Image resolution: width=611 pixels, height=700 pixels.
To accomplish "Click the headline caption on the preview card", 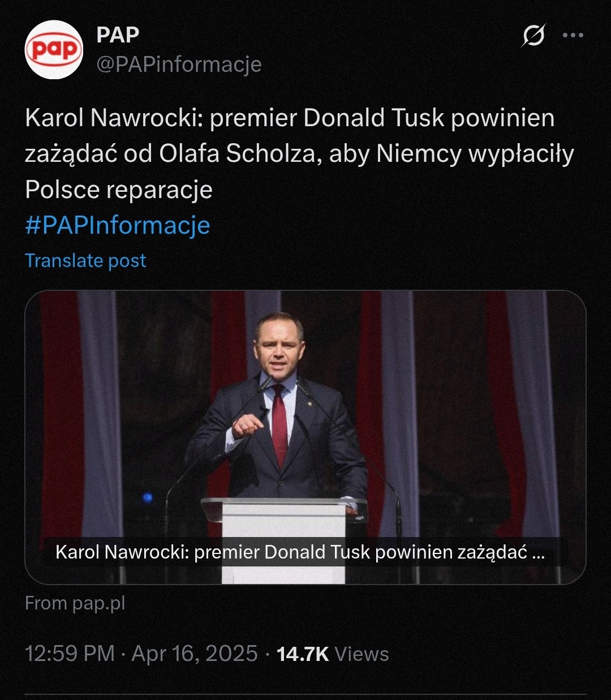I will coord(300,552).
